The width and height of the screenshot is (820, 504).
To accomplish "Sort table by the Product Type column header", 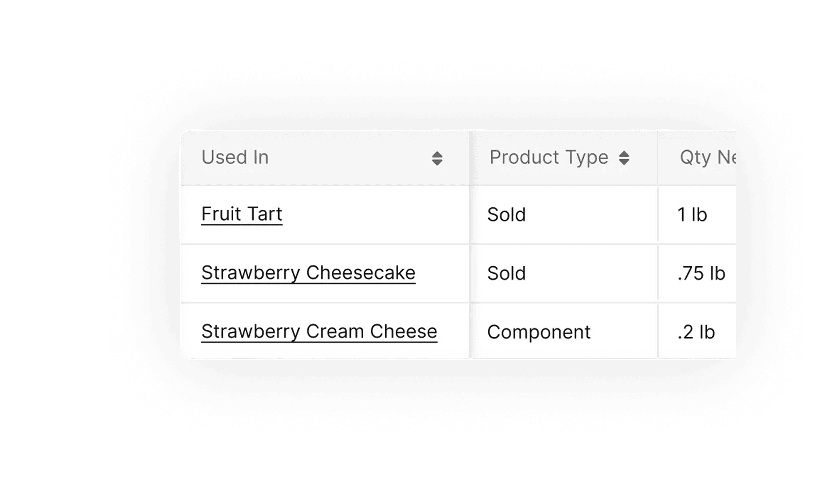I will point(549,157).
